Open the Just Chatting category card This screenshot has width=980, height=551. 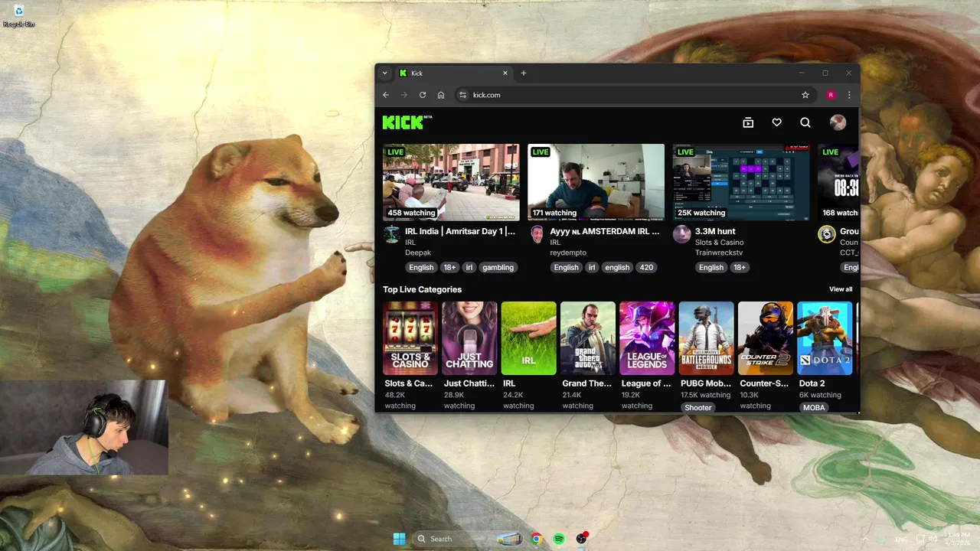tap(469, 338)
